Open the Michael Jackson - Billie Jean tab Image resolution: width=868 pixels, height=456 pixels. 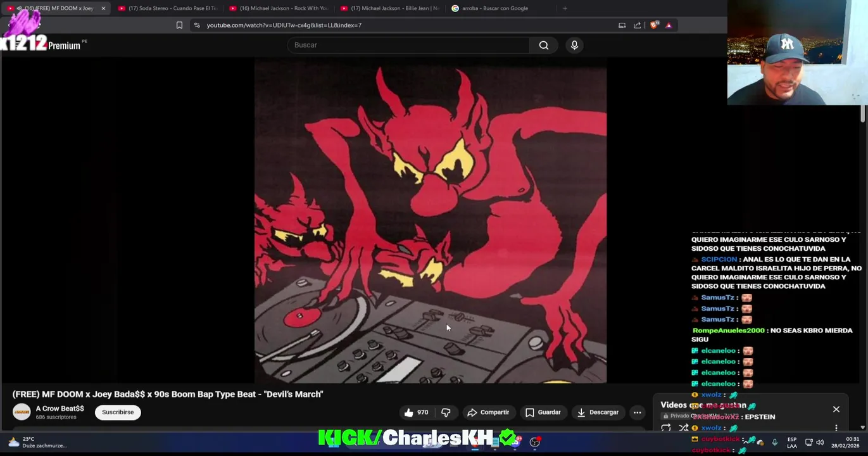pyautogui.click(x=390, y=8)
